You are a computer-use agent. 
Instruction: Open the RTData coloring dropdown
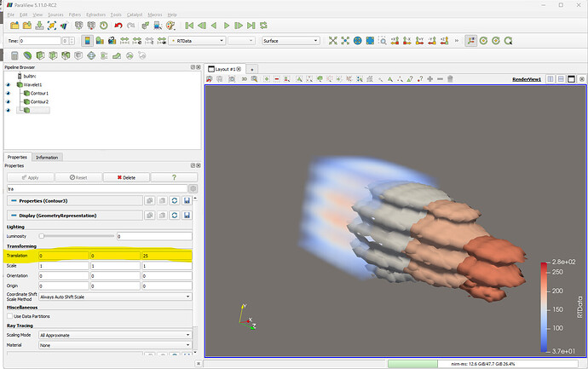197,41
